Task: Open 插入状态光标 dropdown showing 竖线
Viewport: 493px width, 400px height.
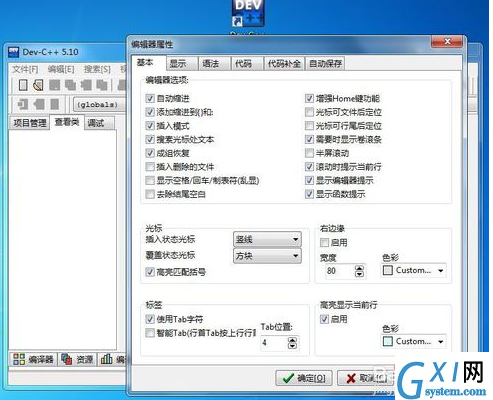Action: pos(267,239)
